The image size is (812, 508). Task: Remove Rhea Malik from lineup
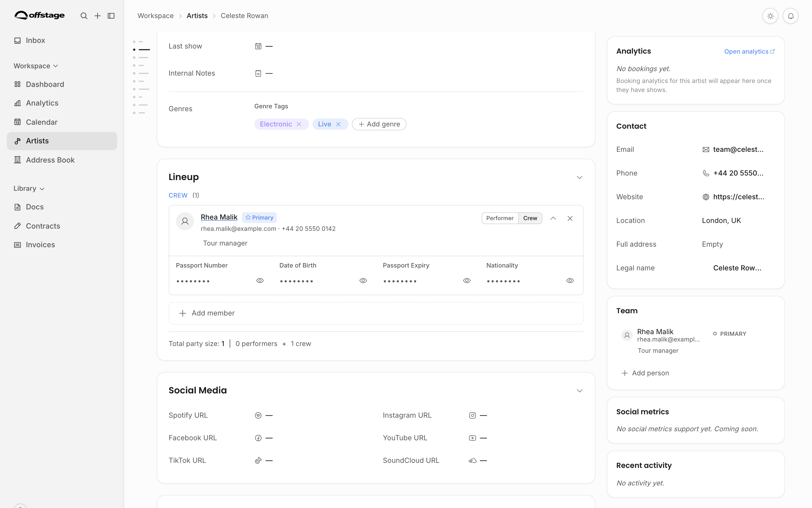click(570, 218)
